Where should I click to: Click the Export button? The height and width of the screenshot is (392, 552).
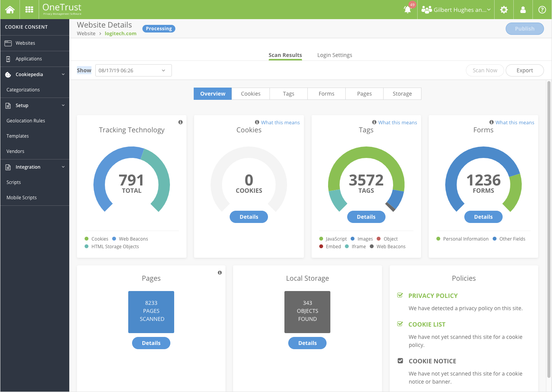[x=524, y=70]
